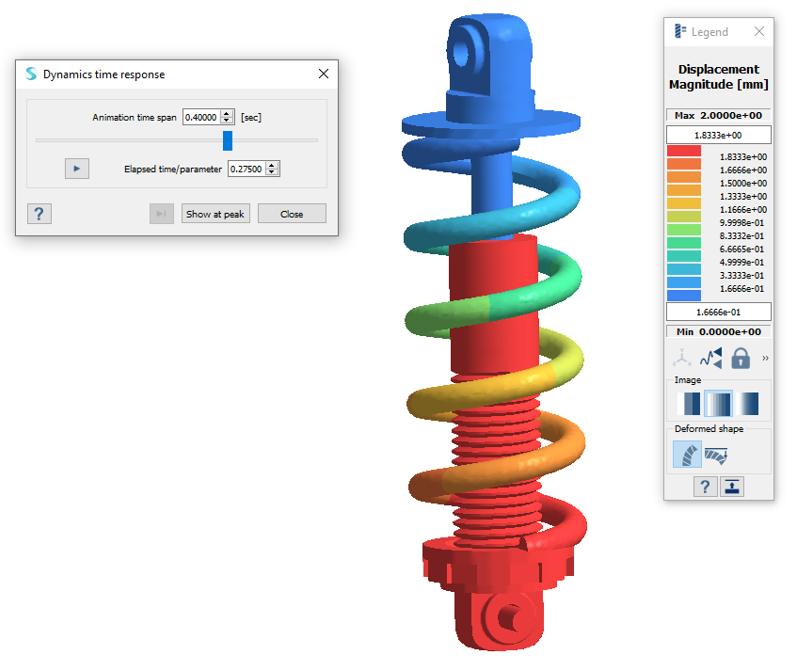Decrease Elapsed time/parameter with down arrow
This screenshot has height=668, width=795.
coord(273,173)
